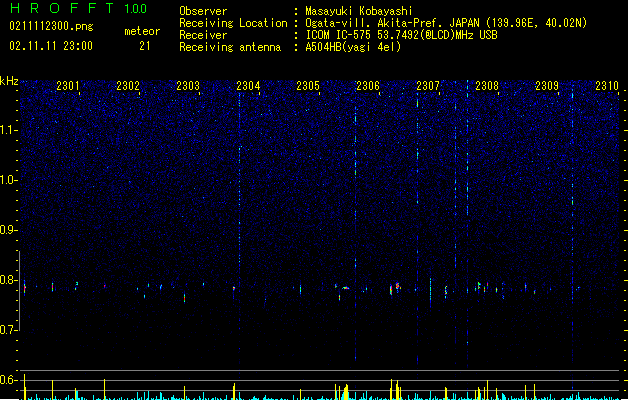Click the 0.6 frequency axis label
Viewport: 629px width, 400px height.
tap(8, 380)
